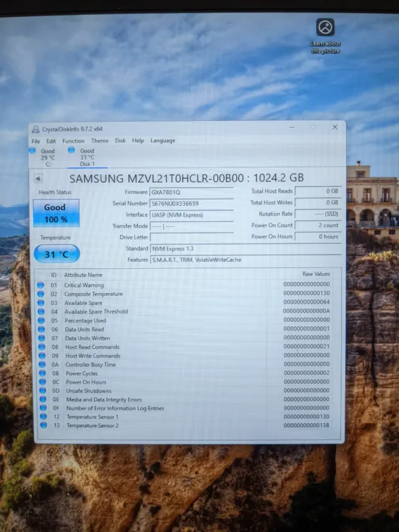Open the Disk menu

click(x=120, y=141)
